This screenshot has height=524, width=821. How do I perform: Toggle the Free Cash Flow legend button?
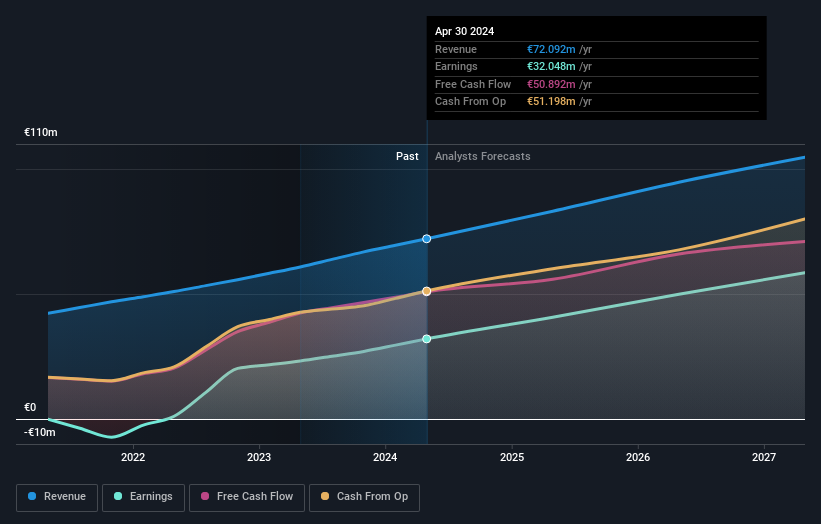click(247, 497)
